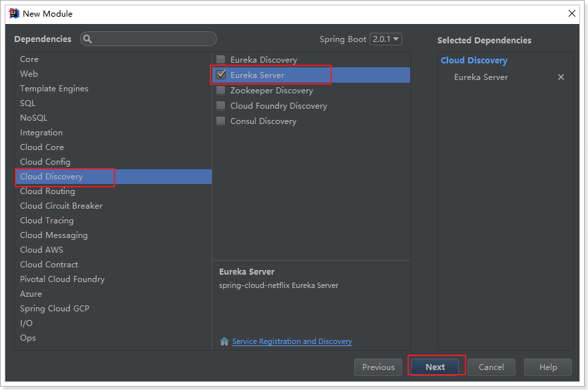Screen dimensions: 588x390
Task: Select the Ops category
Action: coord(113,337)
